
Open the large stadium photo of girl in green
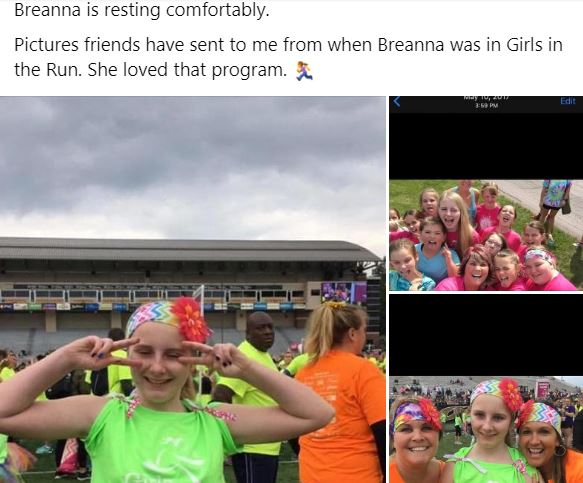(193, 289)
